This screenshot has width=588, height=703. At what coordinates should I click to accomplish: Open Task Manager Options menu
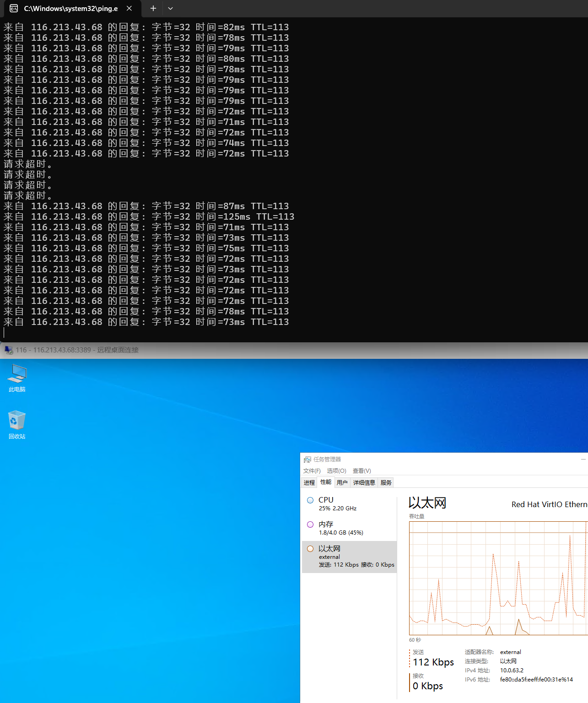tap(336, 470)
